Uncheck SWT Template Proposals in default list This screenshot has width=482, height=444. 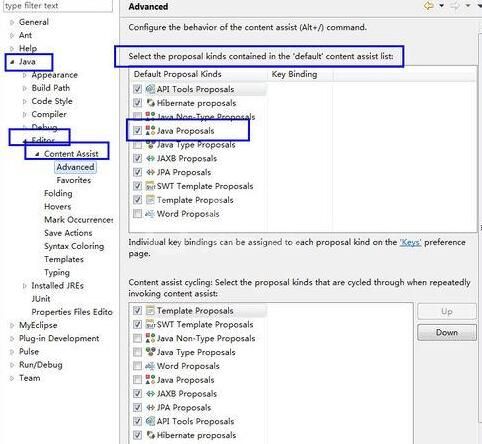[137, 186]
